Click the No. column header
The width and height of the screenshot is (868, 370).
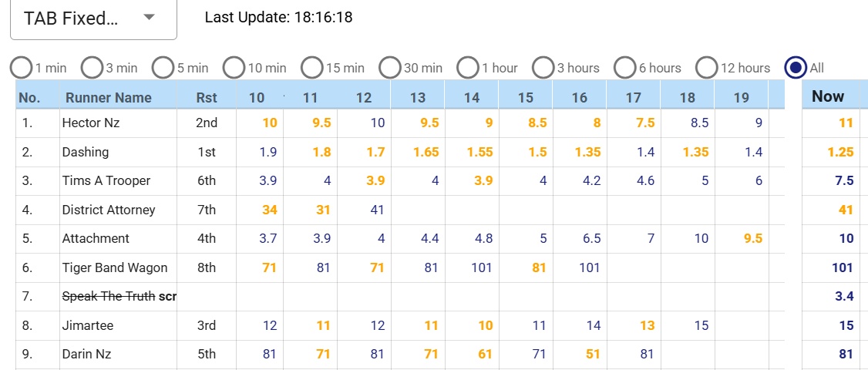(x=29, y=98)
